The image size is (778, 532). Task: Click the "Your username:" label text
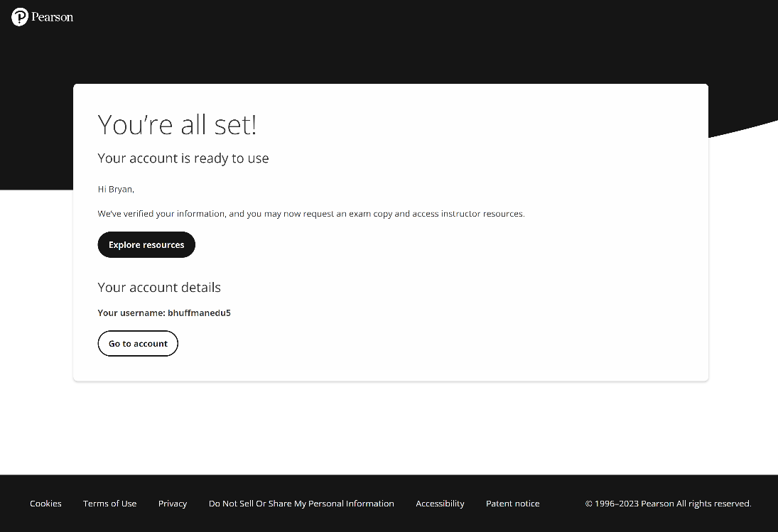[131, 313]
